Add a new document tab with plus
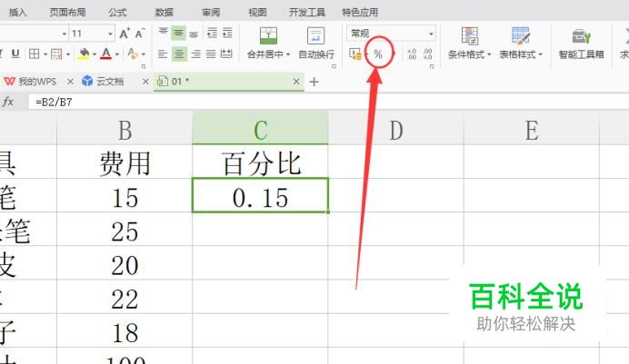Image resolution: width=629 pixels, height=364 pixels. (314, 82)
